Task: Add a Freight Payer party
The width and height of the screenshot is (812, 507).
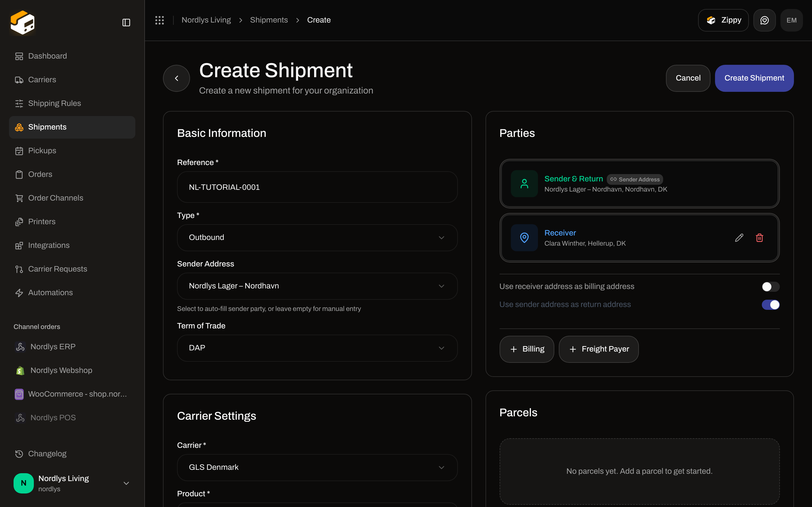Action: point(599,349)
